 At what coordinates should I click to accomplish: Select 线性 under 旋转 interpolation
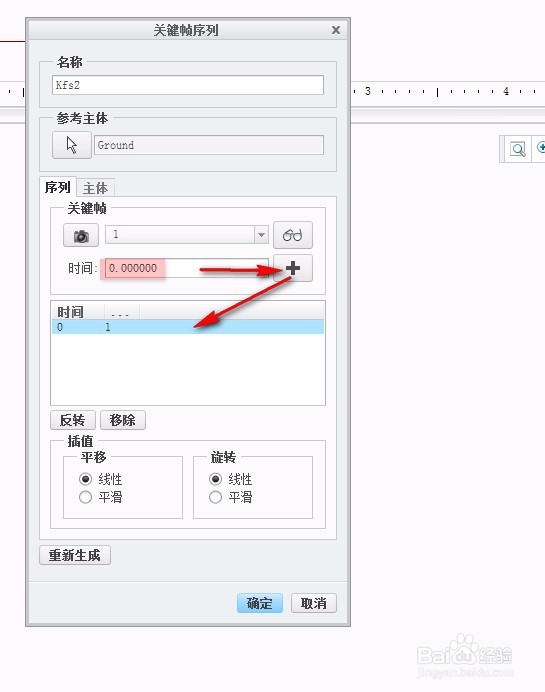pos(215,479)
